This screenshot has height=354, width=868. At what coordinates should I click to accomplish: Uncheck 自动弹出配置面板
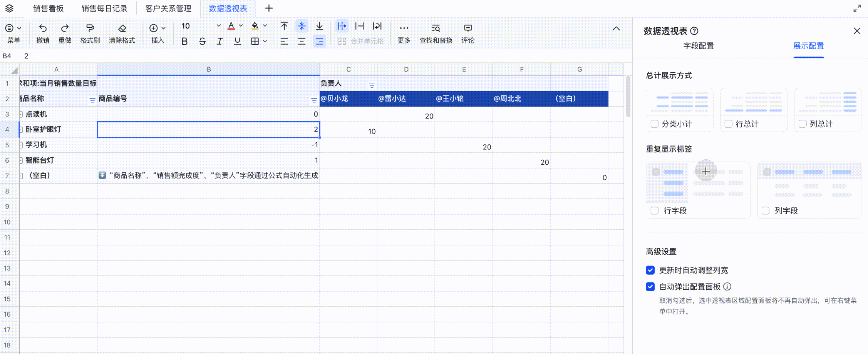point(650,287)
